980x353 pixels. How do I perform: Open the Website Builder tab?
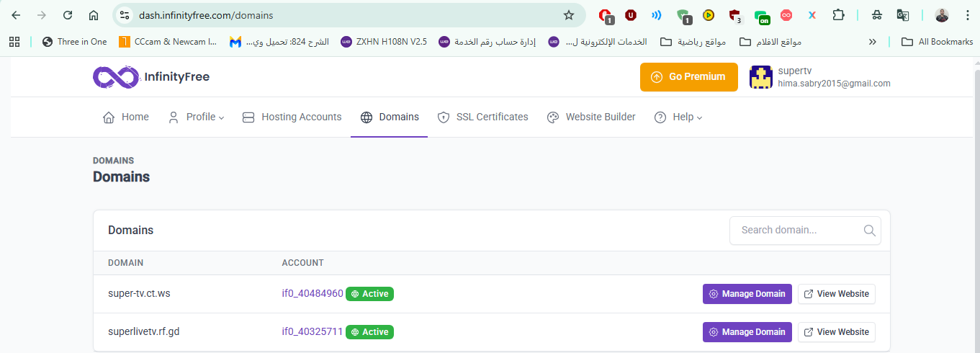coord(591,117)
